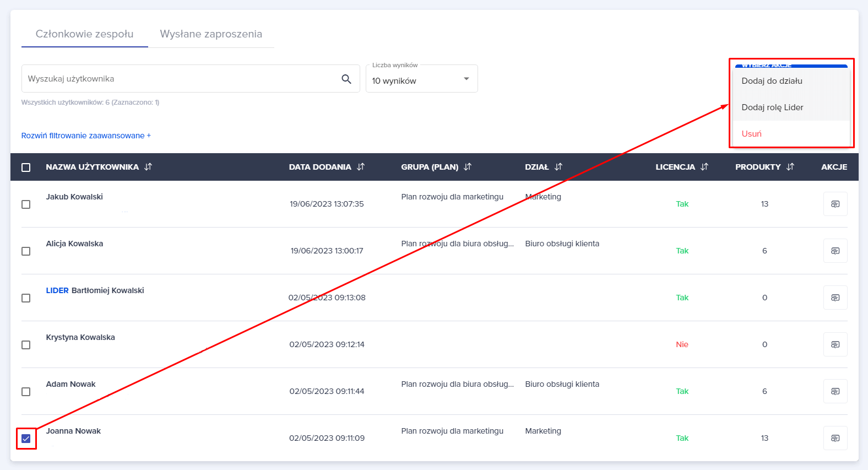Open action icon for Adam Nowak
868x470 pixels.
pyautogui.click(x=835, y=391)
